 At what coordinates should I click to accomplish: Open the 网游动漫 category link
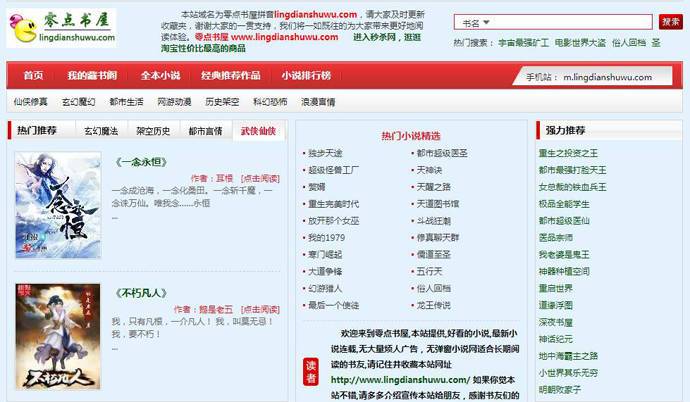pos(174,102)
